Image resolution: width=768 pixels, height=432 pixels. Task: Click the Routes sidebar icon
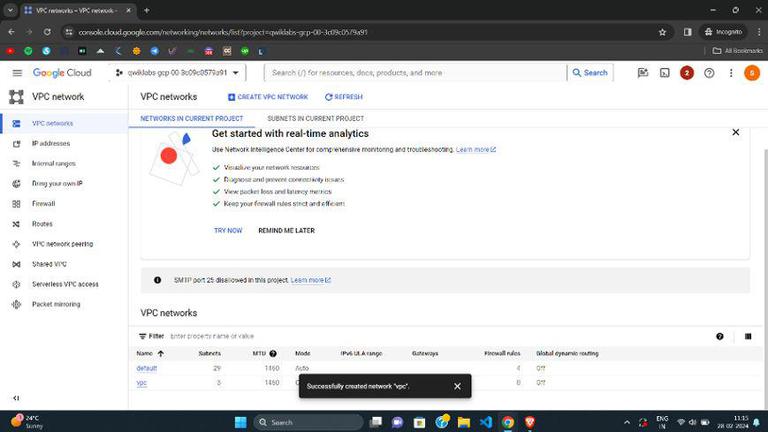pyautogui.click(x=16, y=224)
